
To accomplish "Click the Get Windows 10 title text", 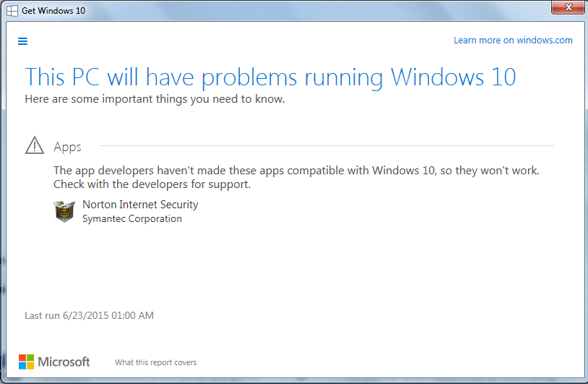I will [53, 11].
